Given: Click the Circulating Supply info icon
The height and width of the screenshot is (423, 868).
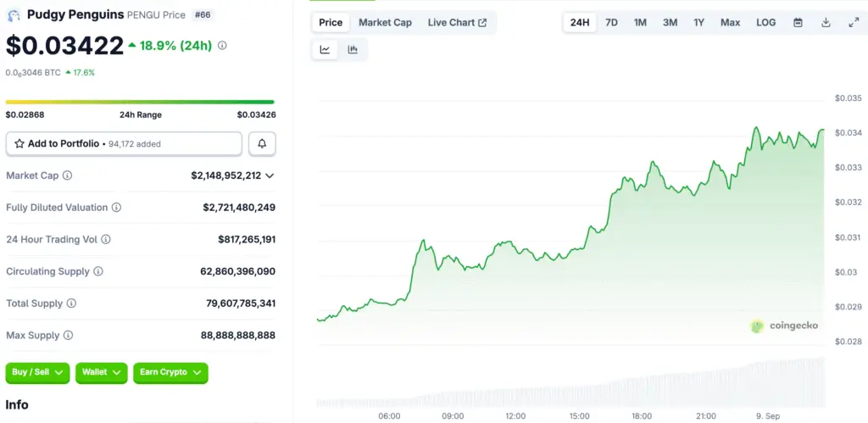Looking at the screenshot, I should [98, 271].
